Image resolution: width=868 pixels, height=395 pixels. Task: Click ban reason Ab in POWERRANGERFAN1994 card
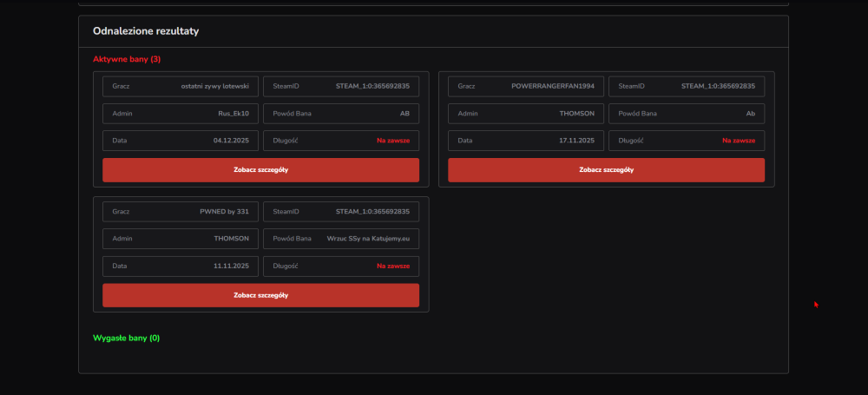click(x=751, y=114)
